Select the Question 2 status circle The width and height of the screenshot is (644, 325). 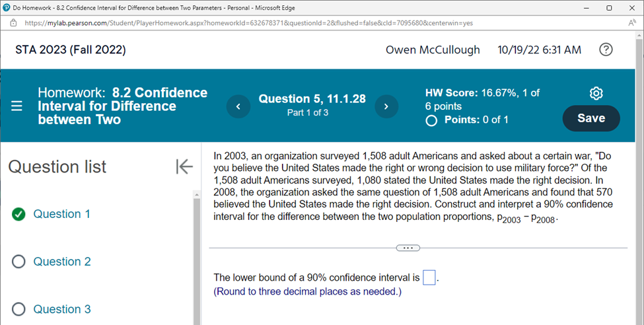click(x=18, y=262)
